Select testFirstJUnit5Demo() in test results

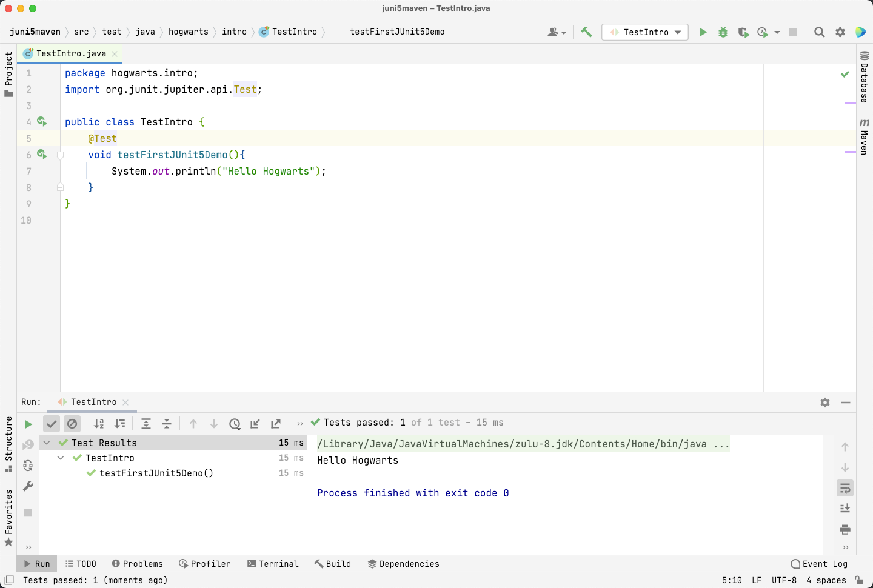(156, 473)
